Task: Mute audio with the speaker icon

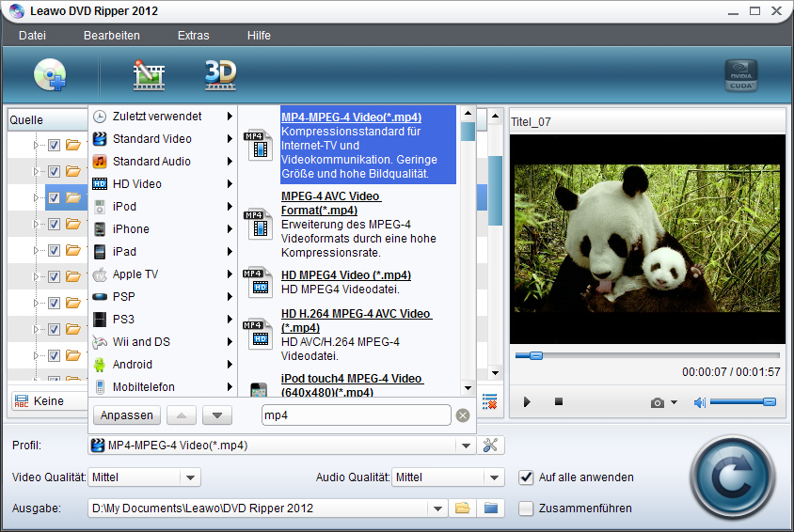Action: [x=699, y=402]
